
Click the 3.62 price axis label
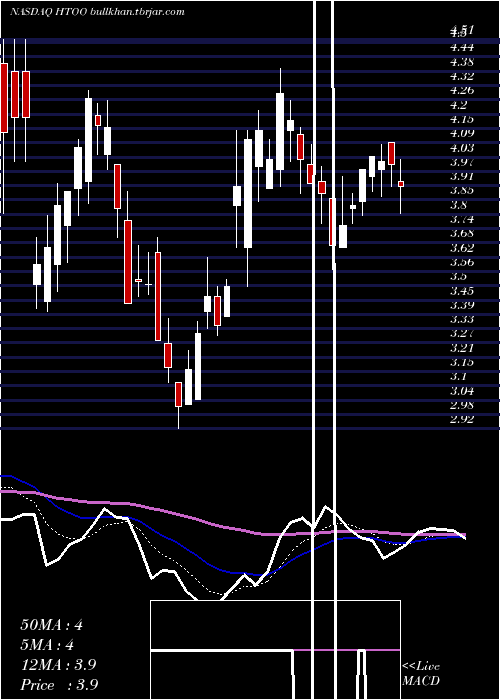click(x=462, y=247)
